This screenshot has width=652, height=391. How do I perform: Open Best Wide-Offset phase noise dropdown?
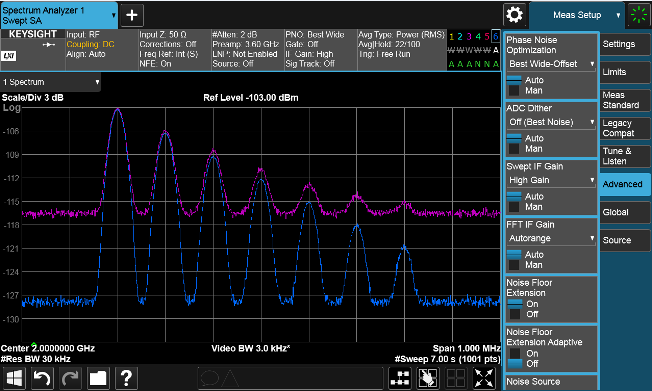pos(551,64)
